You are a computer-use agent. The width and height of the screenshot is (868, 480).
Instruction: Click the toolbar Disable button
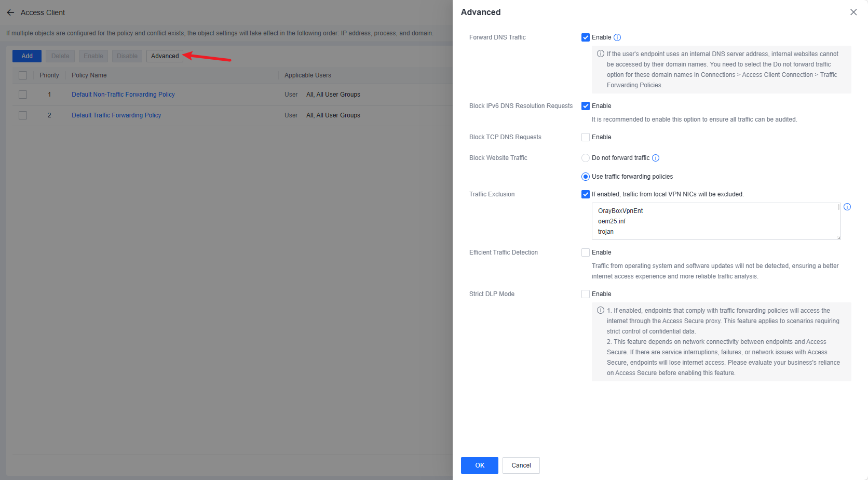[x=127, y=56]
